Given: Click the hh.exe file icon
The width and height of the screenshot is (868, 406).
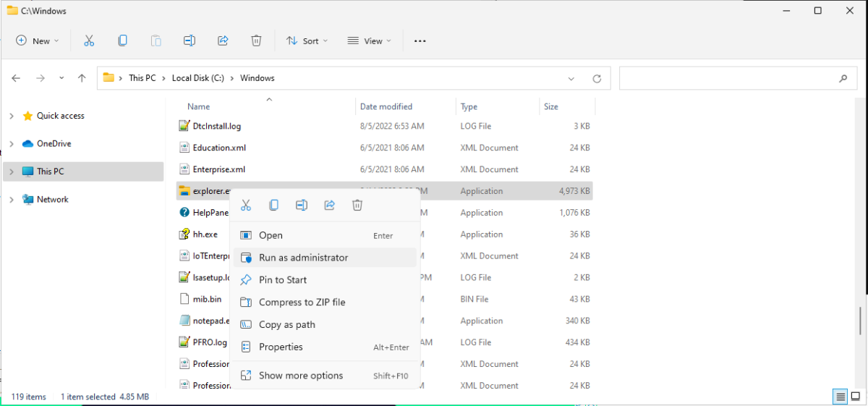Looking at the screenshot, I should [x=184, y=234].
